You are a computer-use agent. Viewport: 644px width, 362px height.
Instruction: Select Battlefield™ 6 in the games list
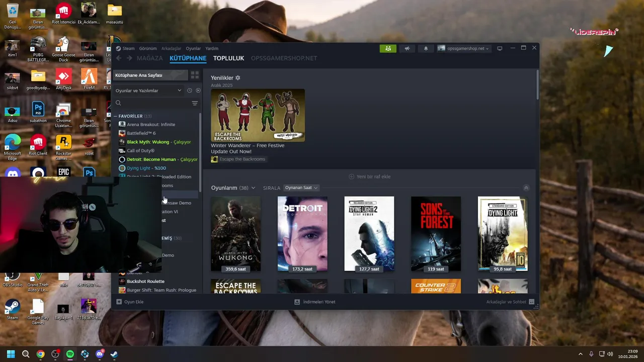point(141,133)
